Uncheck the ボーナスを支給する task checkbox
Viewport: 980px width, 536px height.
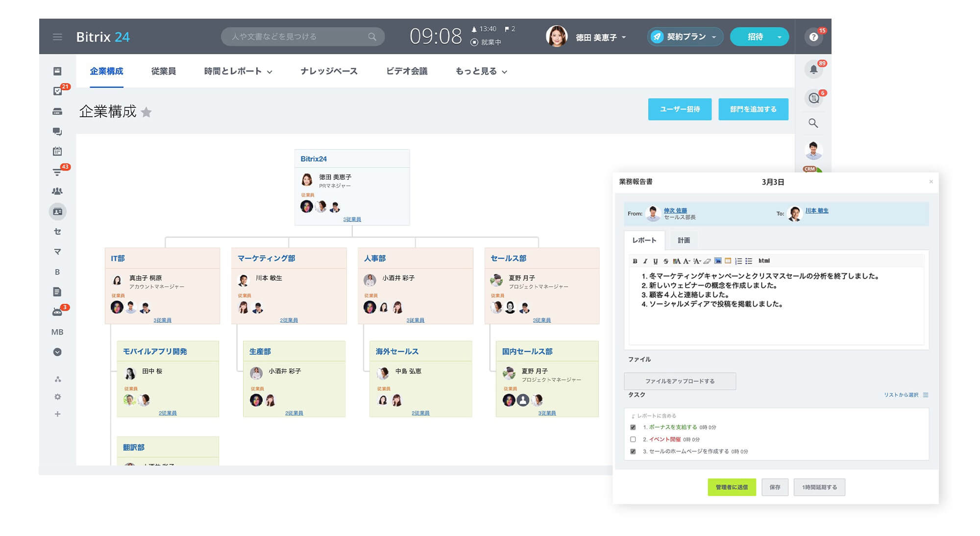[x=633, y=427]
